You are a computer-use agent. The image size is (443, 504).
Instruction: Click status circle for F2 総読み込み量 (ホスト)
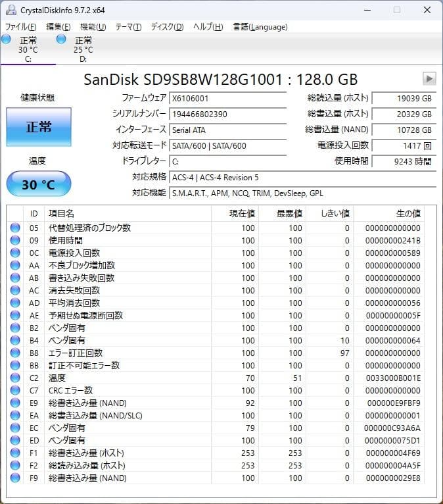15,465
